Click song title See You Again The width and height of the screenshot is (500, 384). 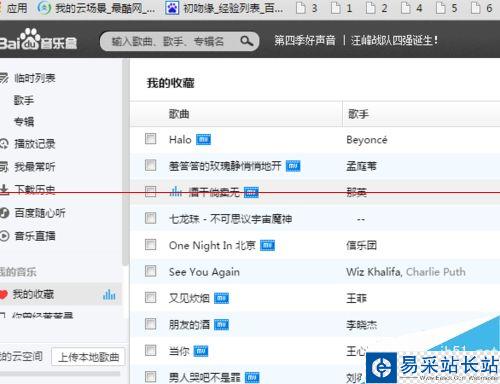pyautogui.click(x=204, y=272)
